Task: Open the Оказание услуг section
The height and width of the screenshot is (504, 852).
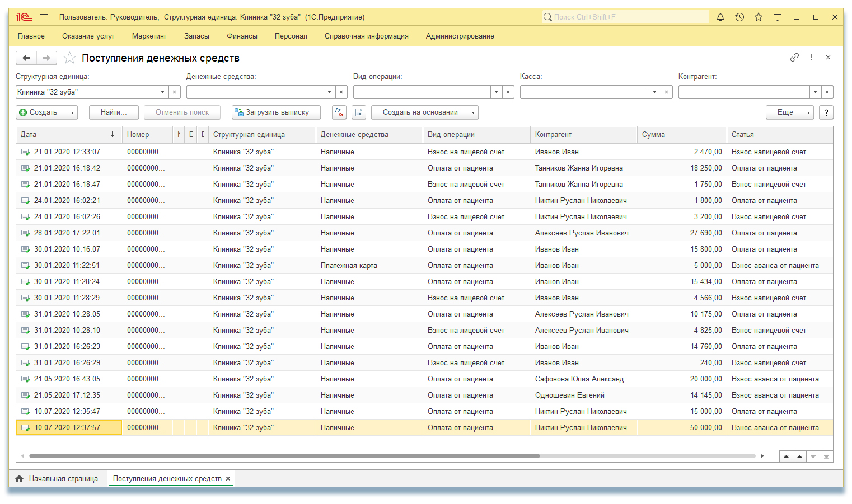Action: click(x=88, y=36)
